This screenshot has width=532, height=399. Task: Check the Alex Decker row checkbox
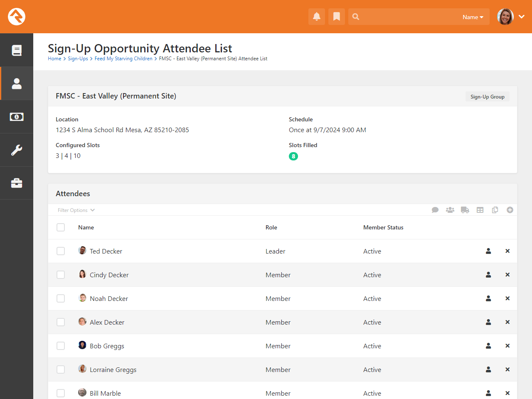[x=61, y=322]
